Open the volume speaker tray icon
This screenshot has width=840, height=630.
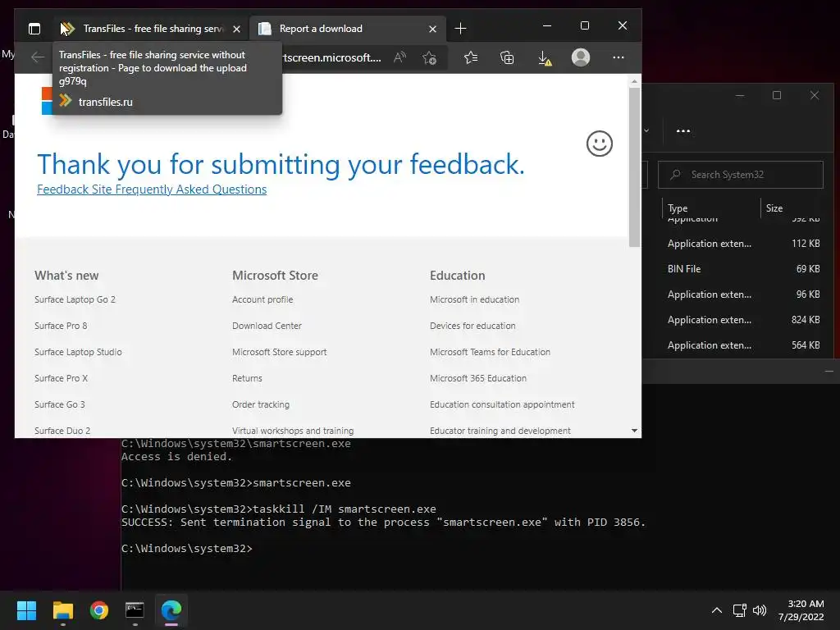point(760,610)
